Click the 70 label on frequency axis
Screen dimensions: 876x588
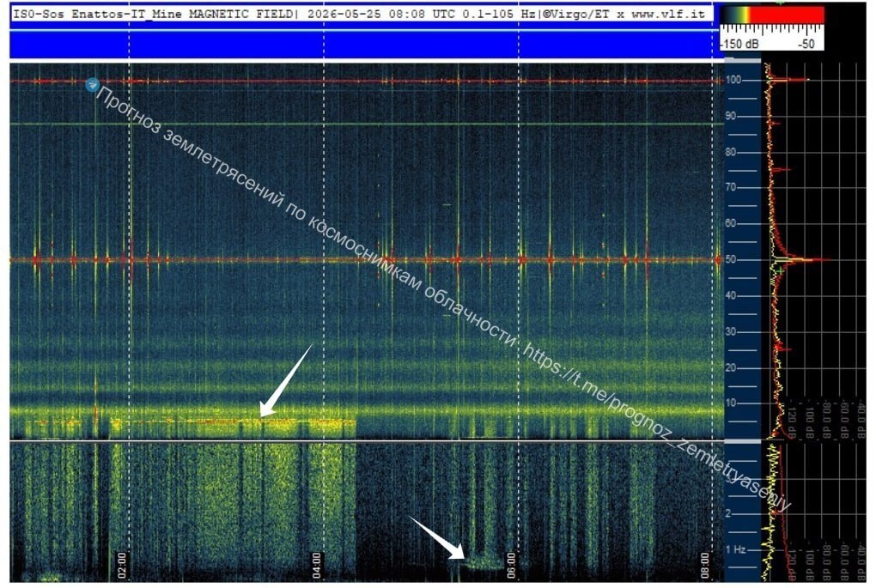coord(731,188)
